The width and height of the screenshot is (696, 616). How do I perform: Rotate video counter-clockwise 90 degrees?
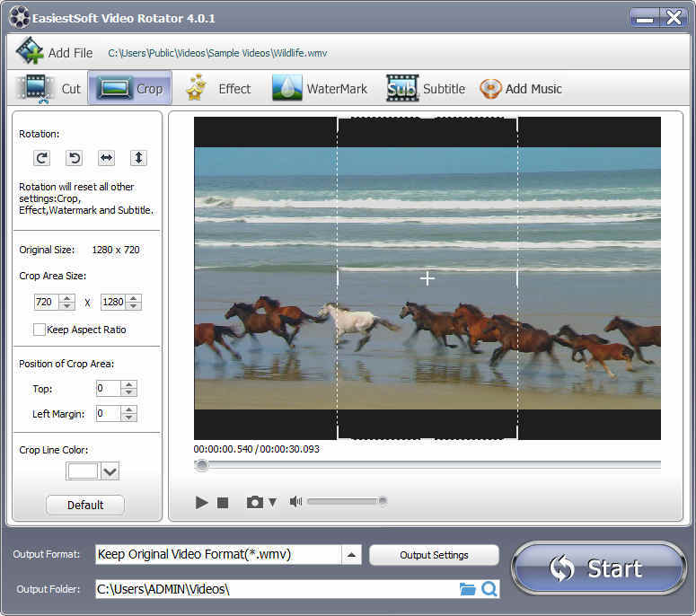[x=75, y=158]
